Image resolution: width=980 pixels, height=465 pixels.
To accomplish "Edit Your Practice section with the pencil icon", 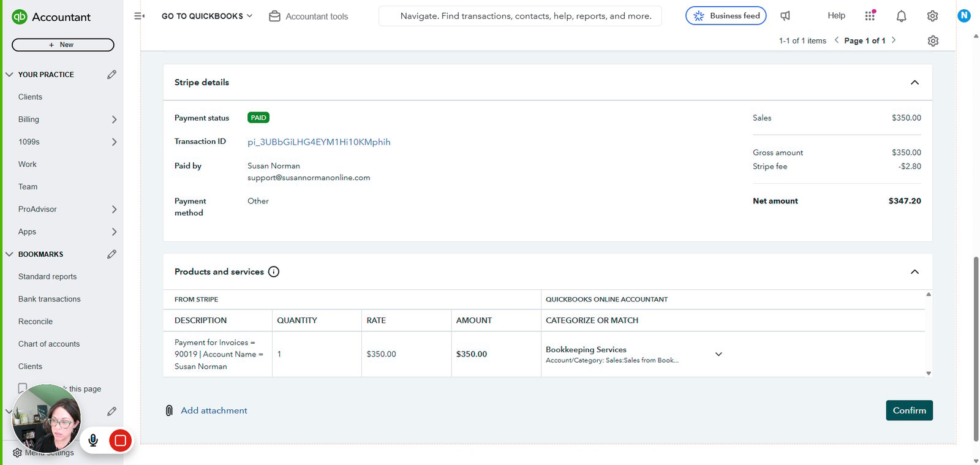I will tap(111, 74).
